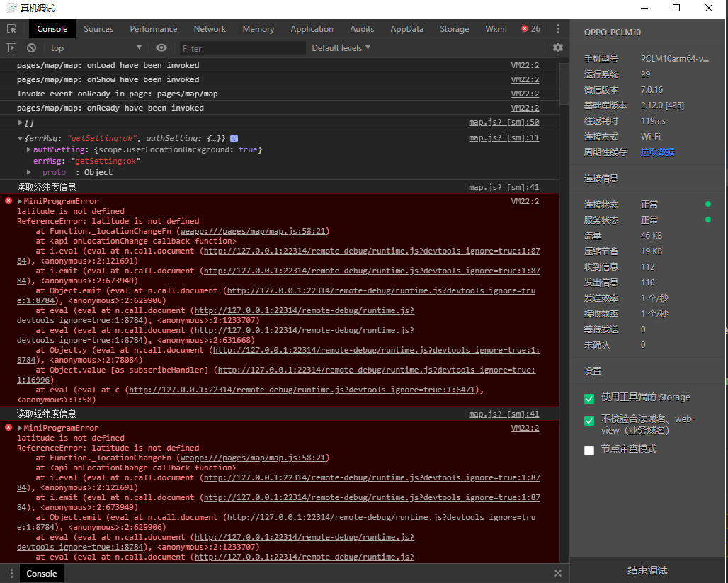Open map.js? [sm]:50 source link
Viewport: 728px width, 583px height.
tap(504, 122)
